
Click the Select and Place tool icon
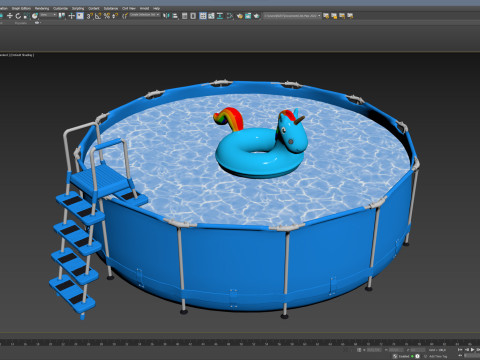[35, 16]
